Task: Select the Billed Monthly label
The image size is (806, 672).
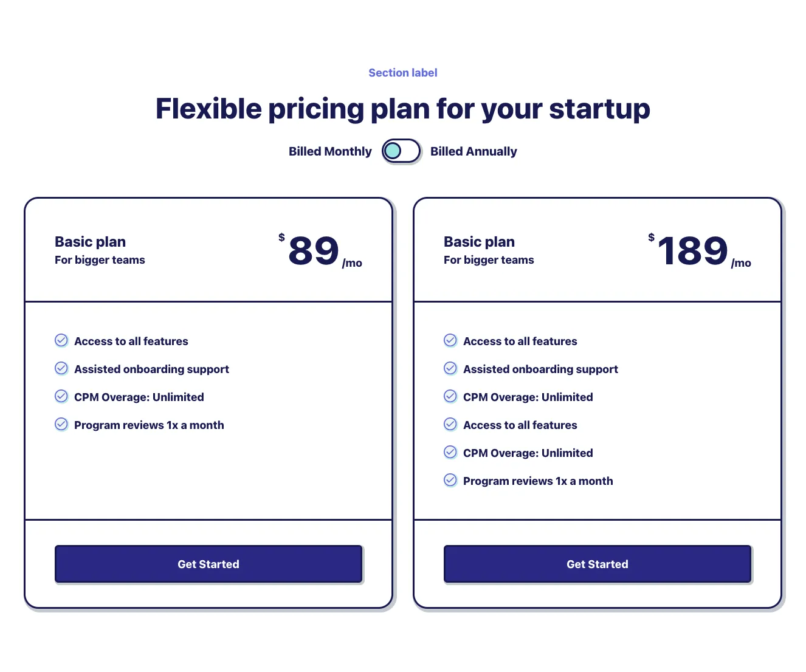Action: [x=330, y=151]
